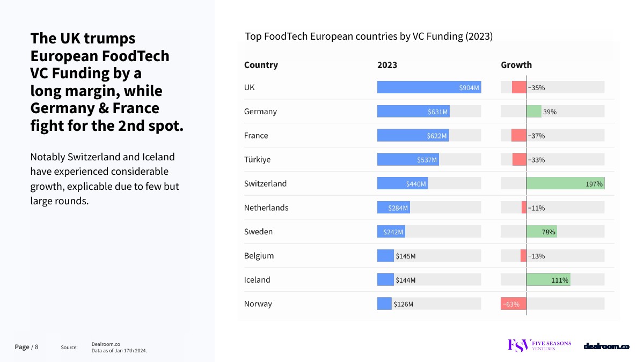The image size is (644, 362).
Task: Click the chart title text
Action: pyautogui.click(x=369, y=36)
